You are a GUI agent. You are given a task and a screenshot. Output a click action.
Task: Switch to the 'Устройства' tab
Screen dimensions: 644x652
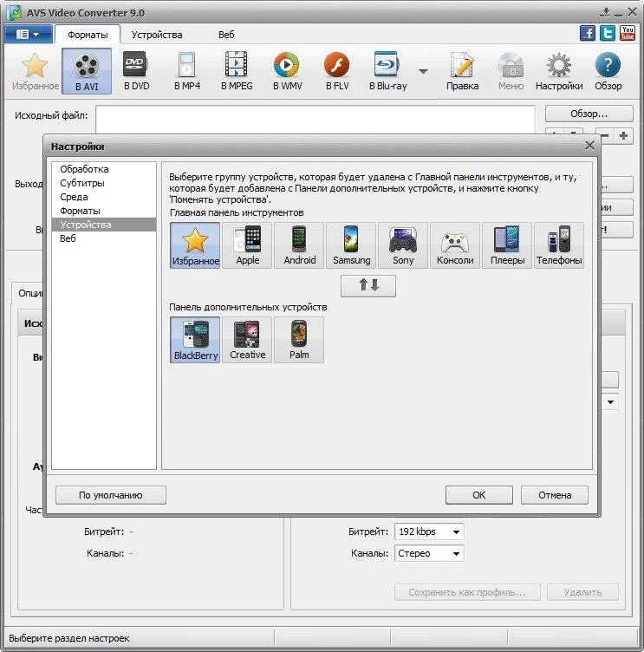click(x=157, y=35)
